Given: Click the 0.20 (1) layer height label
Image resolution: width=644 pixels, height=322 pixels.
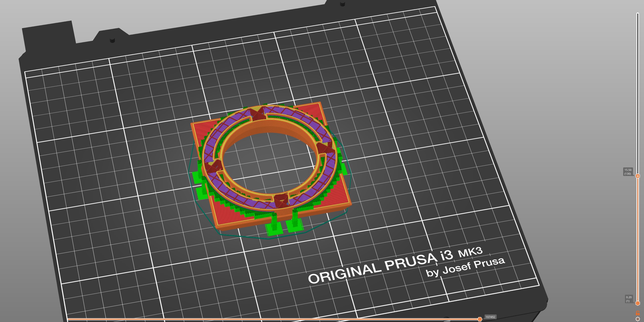Looking at the screenshot, I should coord(629,299).
